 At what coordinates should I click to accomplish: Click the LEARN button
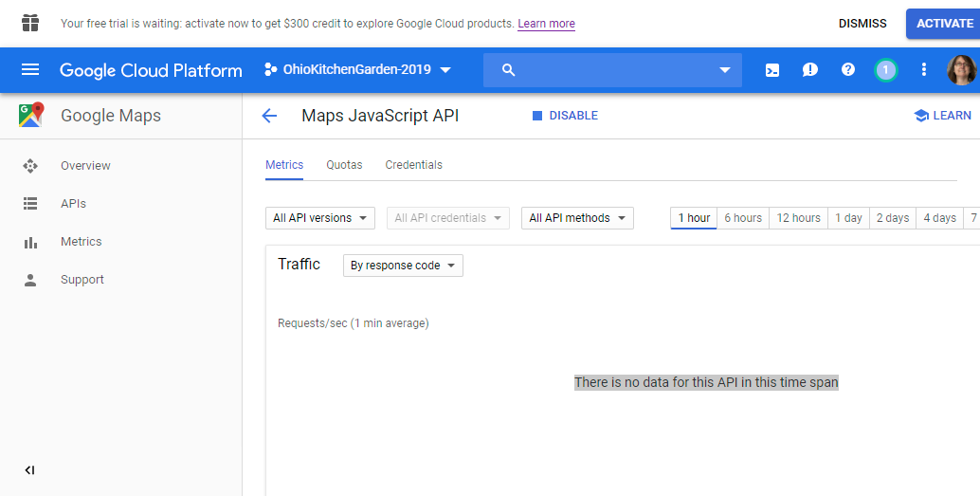click(943, 116)
